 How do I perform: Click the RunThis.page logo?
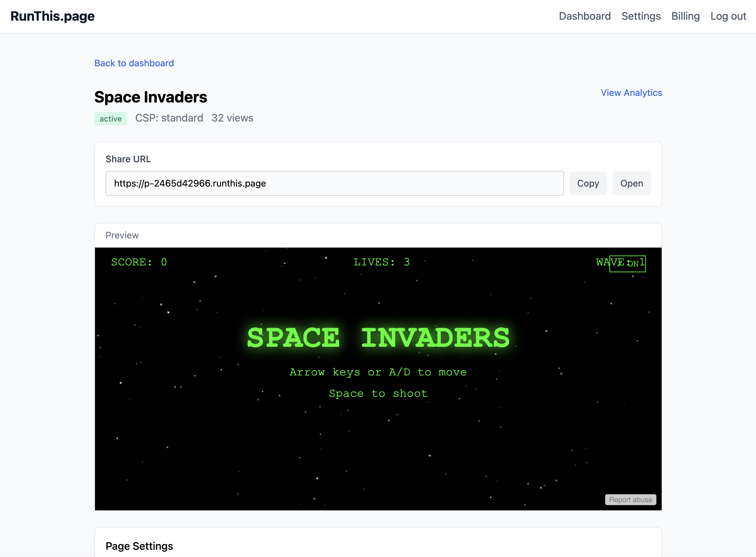click(52, 16)
